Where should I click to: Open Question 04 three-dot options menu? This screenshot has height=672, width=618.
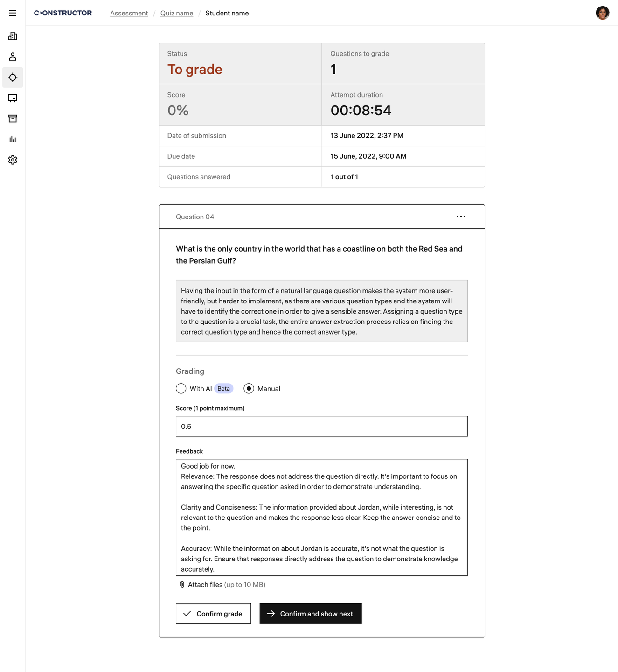(x=461, y=217)
